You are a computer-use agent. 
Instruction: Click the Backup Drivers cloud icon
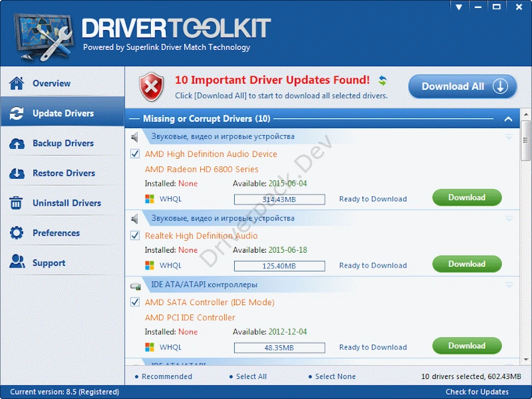click(x=17, y=143)
